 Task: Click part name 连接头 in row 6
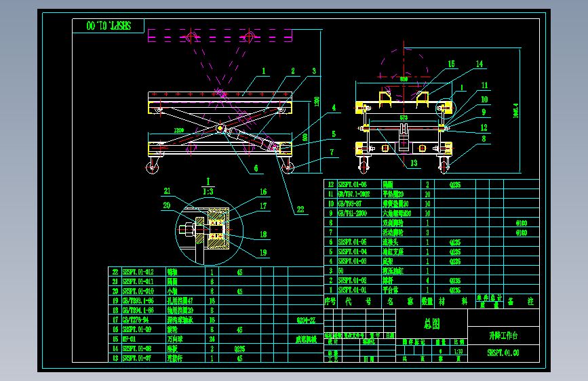point(391,242)
